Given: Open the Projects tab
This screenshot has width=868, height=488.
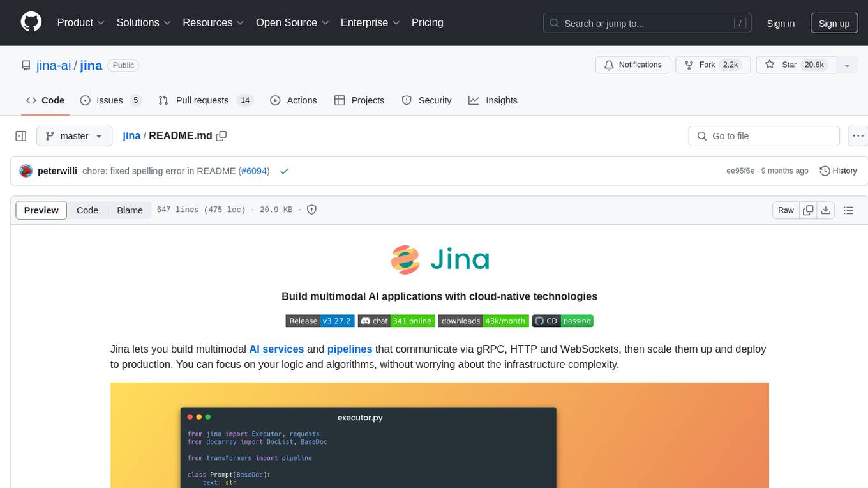Looking at the screenshot, I should point(359,100).
